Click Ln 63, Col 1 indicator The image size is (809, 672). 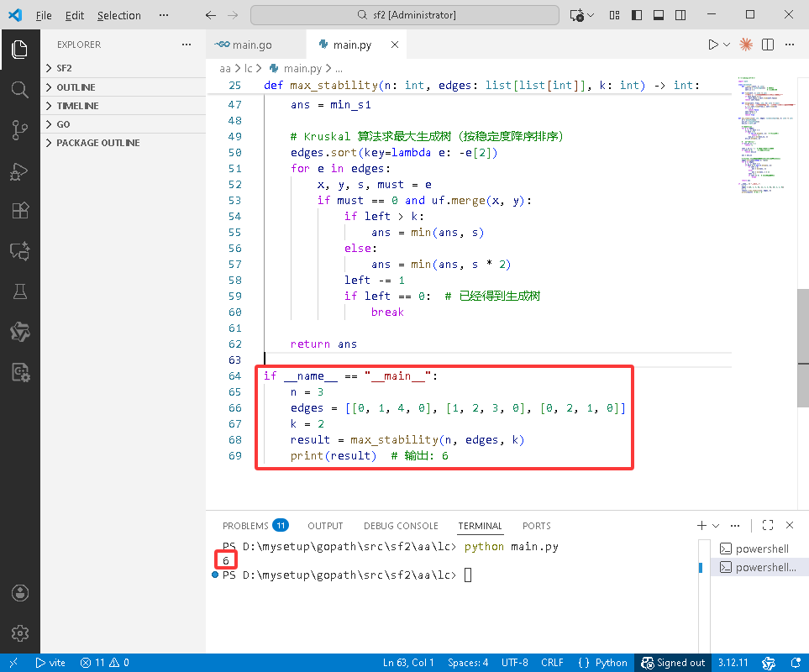point(408,663)
